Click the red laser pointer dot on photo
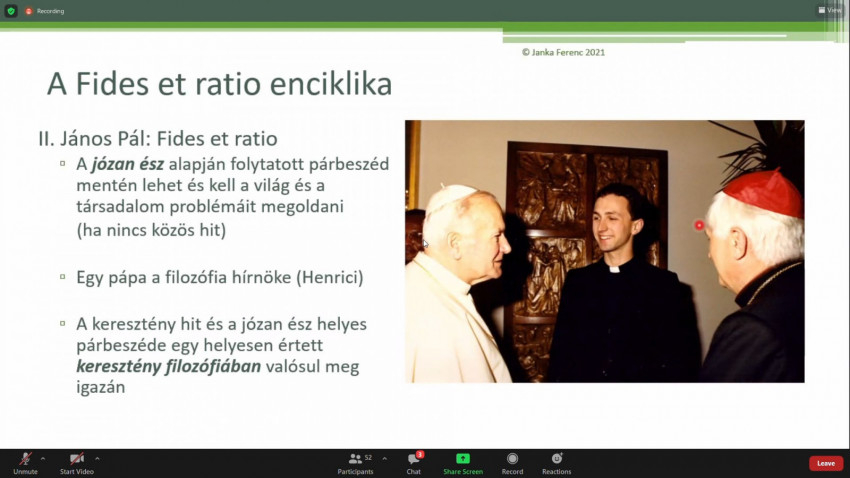This screenshot has height=478, width=850. (x=699, y=225)
